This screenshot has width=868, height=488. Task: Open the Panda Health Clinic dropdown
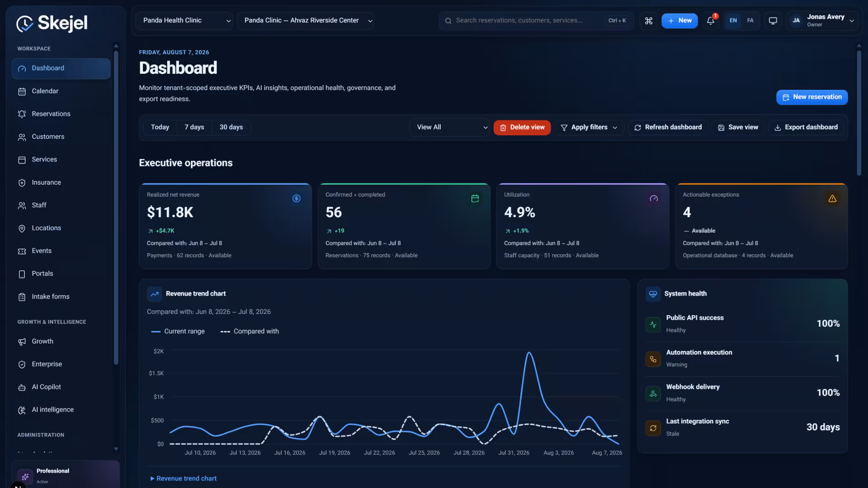point(184,21)
